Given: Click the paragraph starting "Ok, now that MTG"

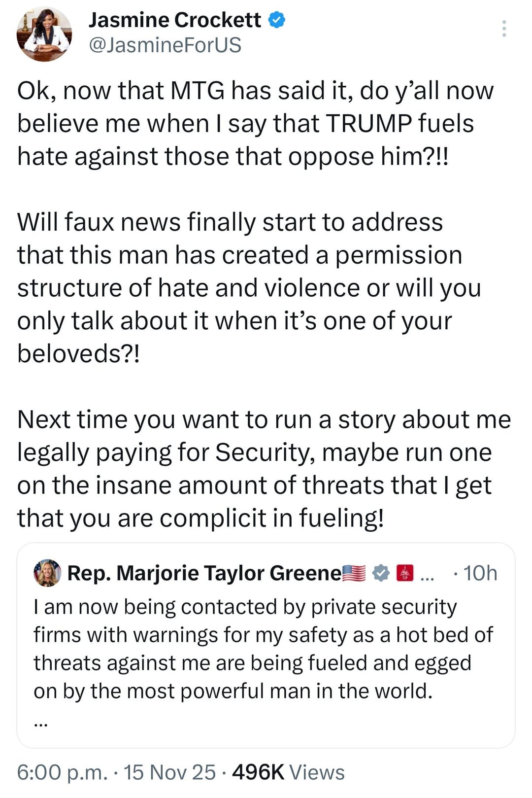Looking at the screenshot, I should pyautogui.click(x=255, y=123).
